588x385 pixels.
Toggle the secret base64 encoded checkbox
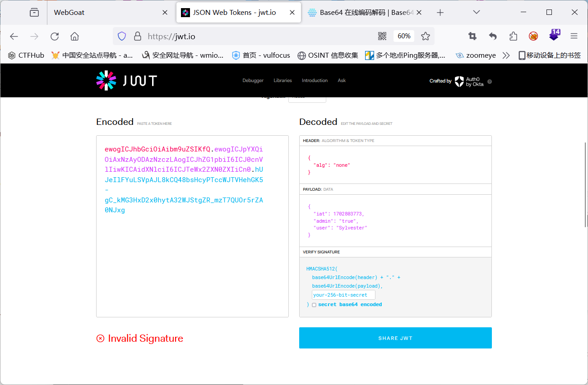(314, 305)
